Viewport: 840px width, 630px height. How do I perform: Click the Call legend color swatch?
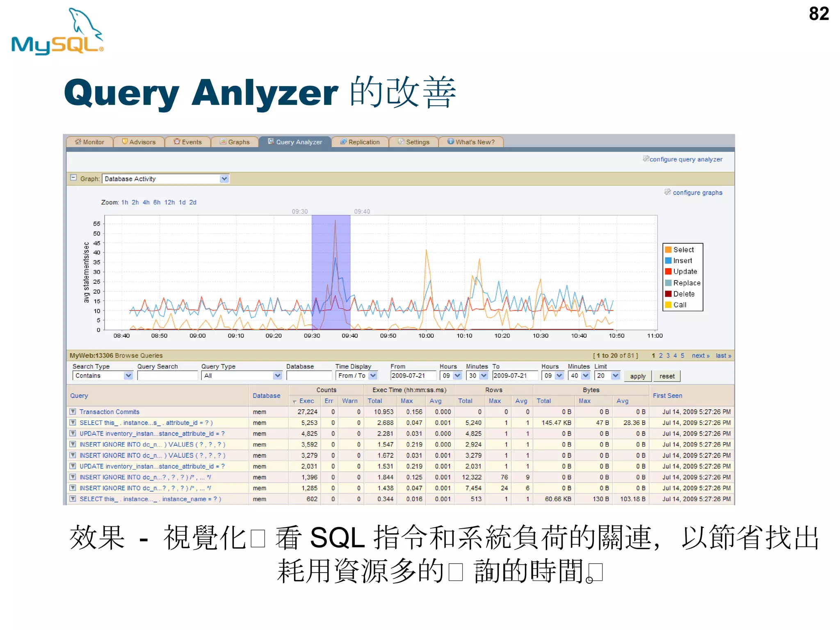[x=668, y=305]
